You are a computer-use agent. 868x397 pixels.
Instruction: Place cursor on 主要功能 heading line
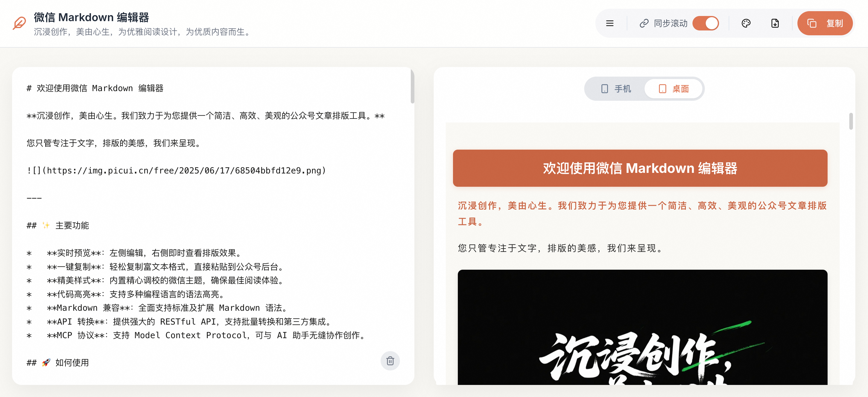click(x=72, y=225)
